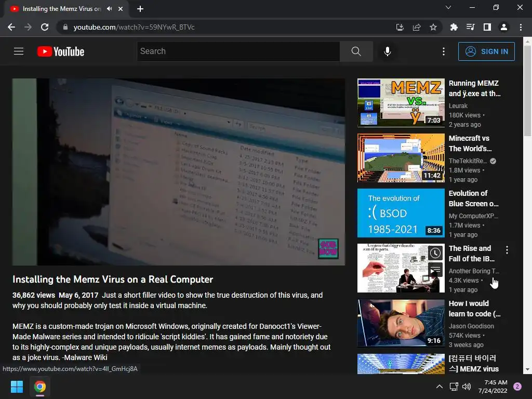This screenshot has height=399, width=532.
Task: Open Leurak channel name
Action: [x=458, y=106]
